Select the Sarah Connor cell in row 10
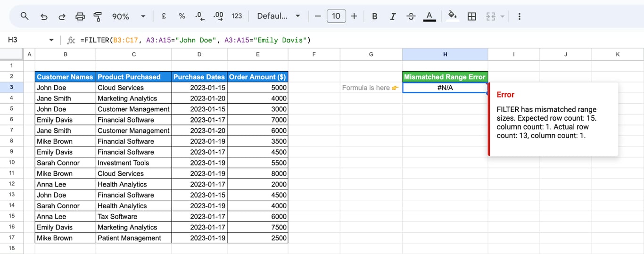644x254 pixels. [x=66, y=163]
